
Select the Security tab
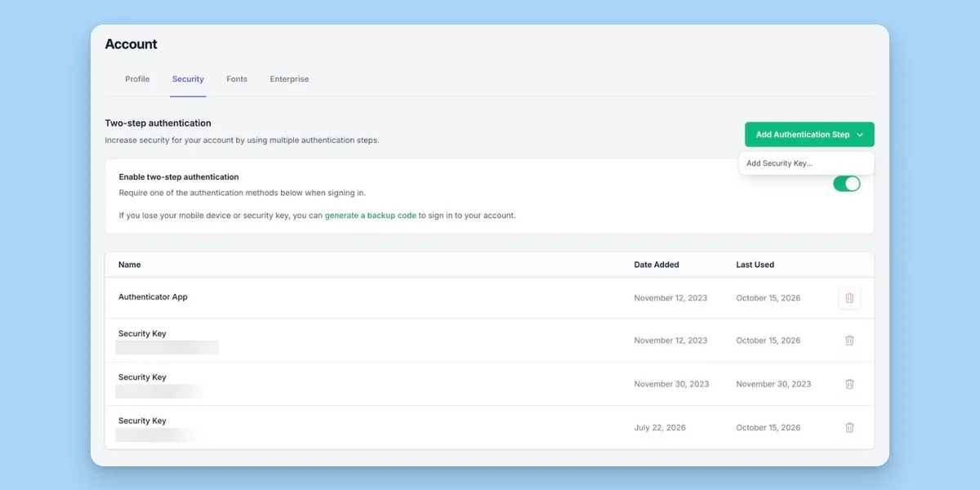click(188, 79)
